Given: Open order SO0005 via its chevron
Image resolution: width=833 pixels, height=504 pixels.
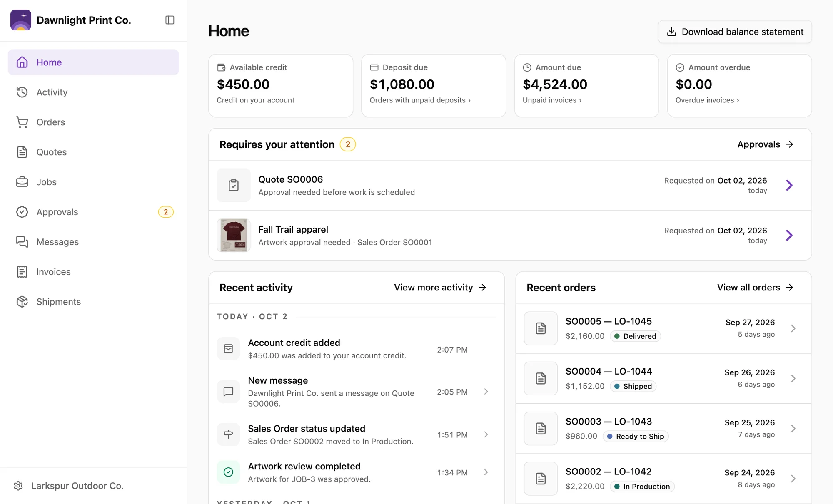Looking at the screenshot, I should [793, 328].
